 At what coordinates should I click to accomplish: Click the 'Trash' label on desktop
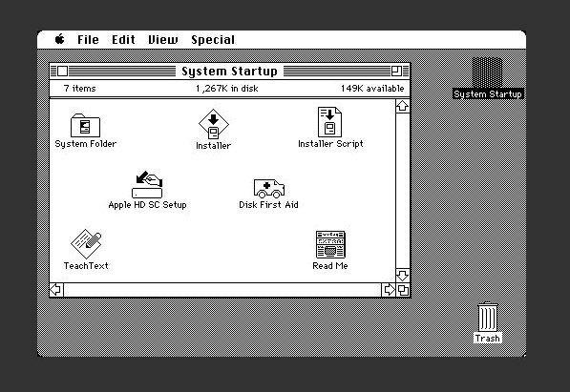(x=488, y=339)
